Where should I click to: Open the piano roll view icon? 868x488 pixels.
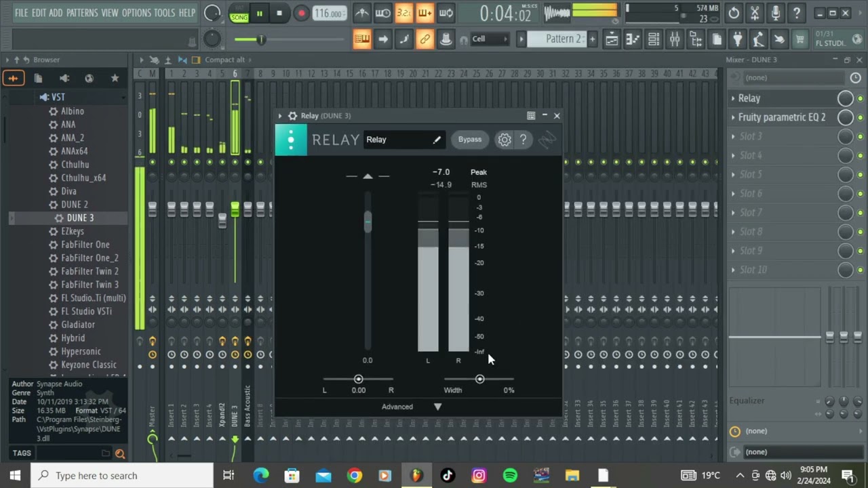coord(633,39)
